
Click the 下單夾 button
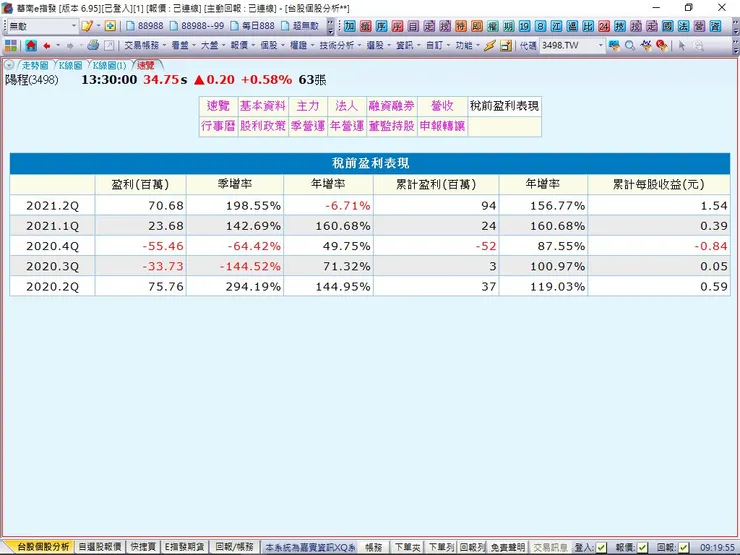coord(407,547)
